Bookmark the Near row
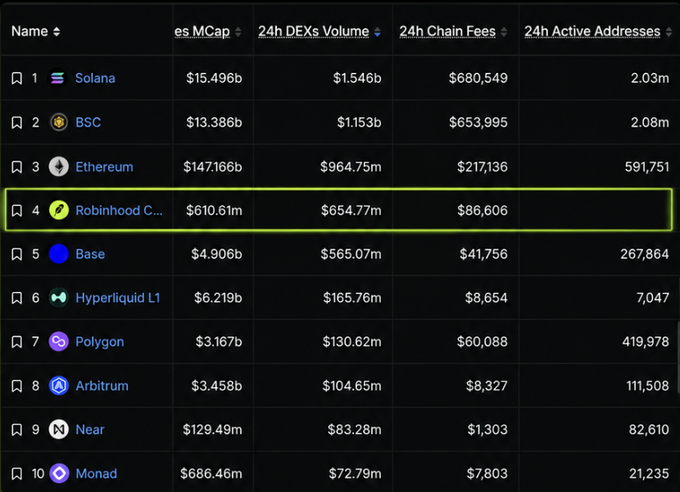Screen dimensions: 680x492 point(17,430)
